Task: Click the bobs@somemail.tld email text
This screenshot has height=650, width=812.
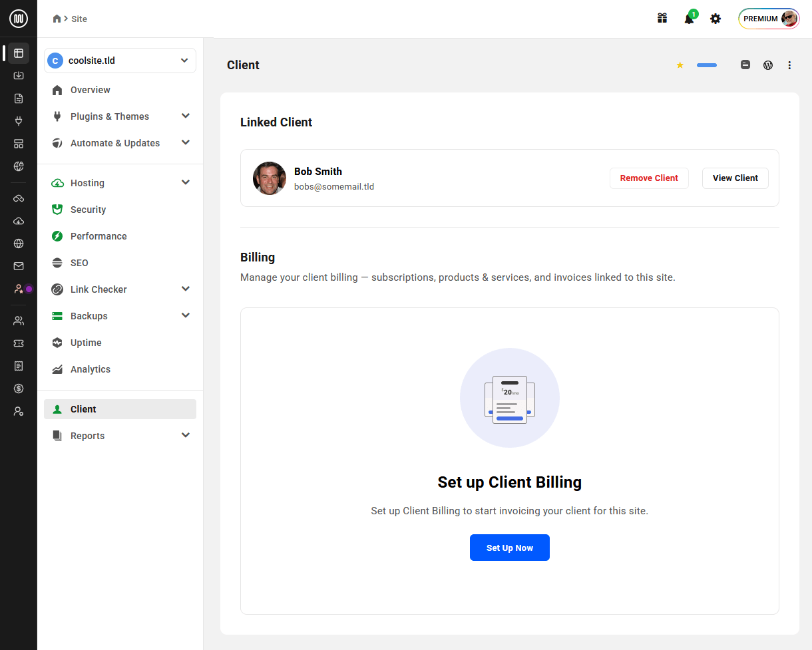Action: click(334, 187)
